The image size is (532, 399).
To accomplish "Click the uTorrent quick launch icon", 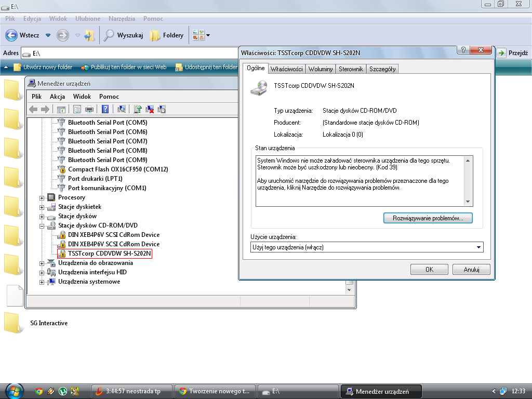I will tap(63, 391).
